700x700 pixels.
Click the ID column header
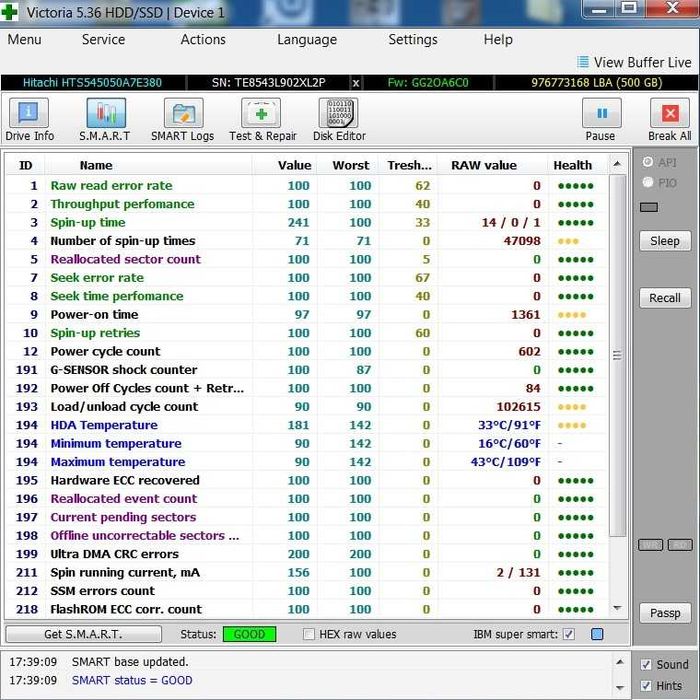point(25,165)
